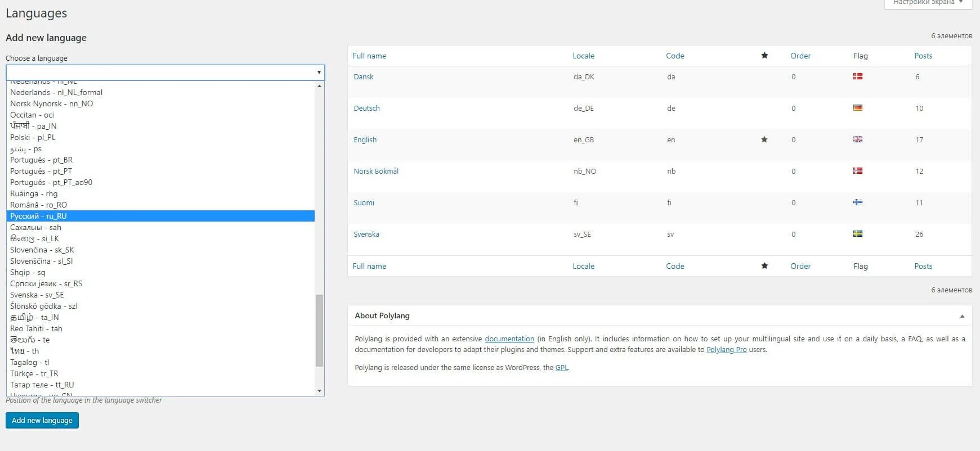This screenshot has height=451, width=980.
Task: Open the Polylang Pro link
Action: [727, 349]
